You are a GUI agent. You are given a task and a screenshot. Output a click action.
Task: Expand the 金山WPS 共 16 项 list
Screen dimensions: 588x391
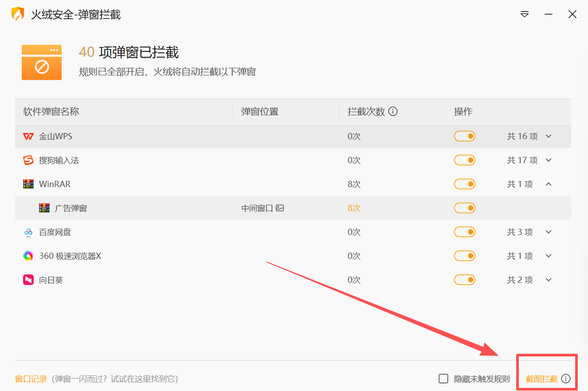pyautogui.click(x=549, y=136)
